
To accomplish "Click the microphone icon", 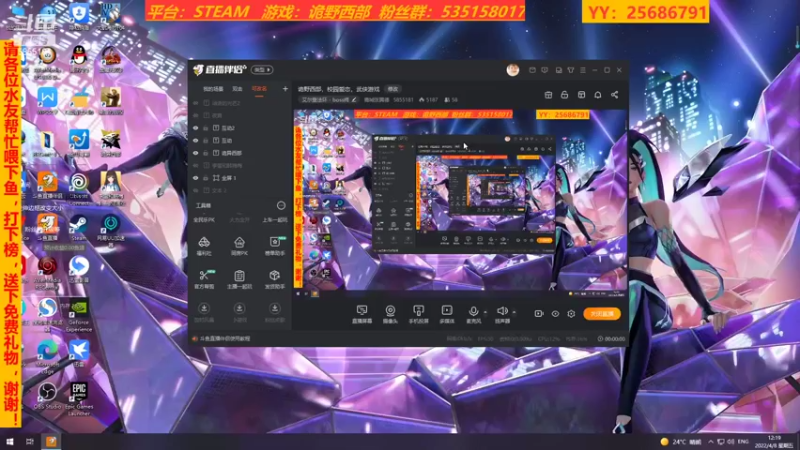I will 473,311.
